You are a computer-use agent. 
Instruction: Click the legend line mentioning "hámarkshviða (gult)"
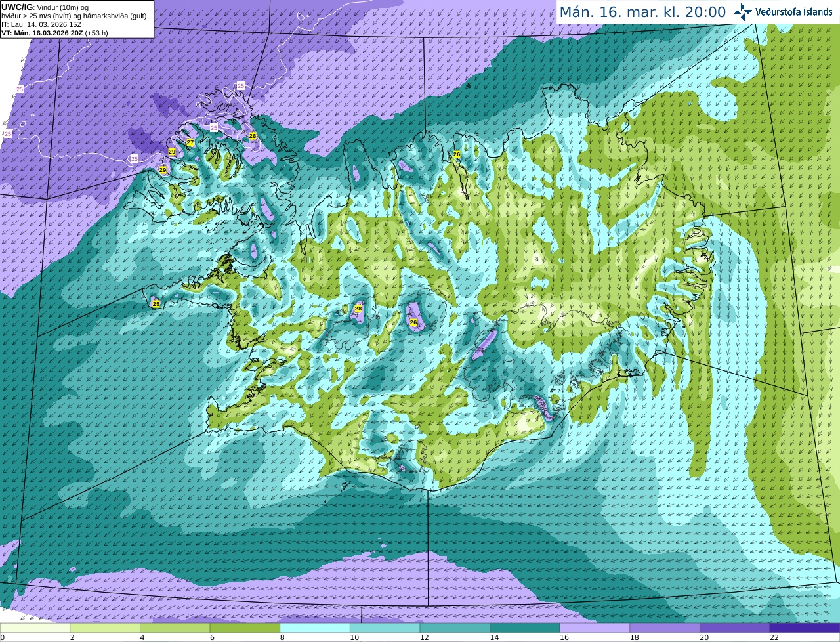click(x=73, y=16)
